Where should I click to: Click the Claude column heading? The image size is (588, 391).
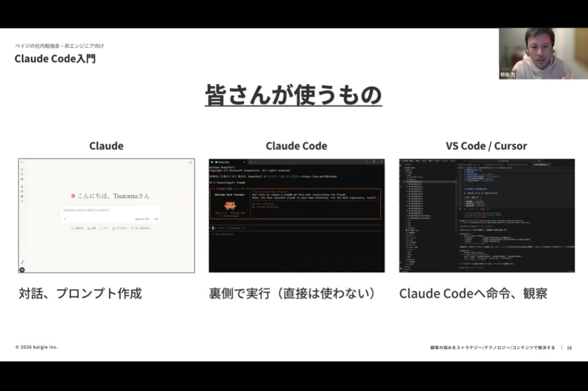(106, 145)
